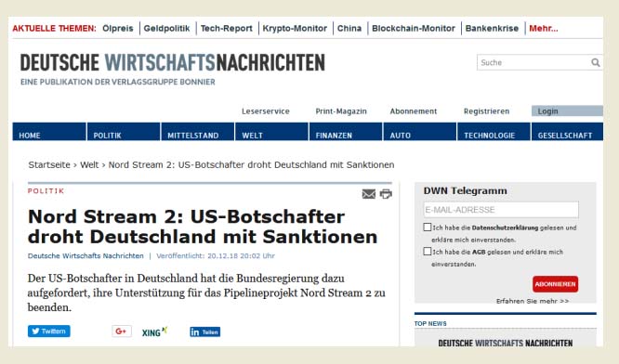This screenshot has height=364, width=619.
Task: Go to the GESELLSCHAFT section
Action: [x=567, y=132]
